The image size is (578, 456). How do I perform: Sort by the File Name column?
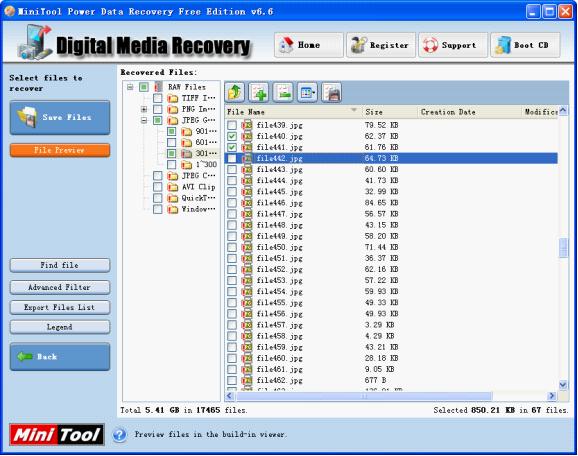click(x=292, y=112)
